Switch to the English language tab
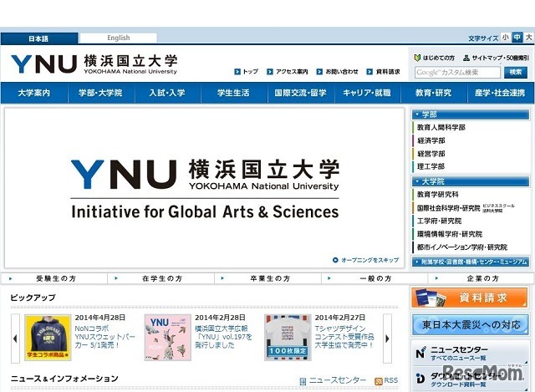The width and height of the screenshot is (535, 392). coord(119,38)
